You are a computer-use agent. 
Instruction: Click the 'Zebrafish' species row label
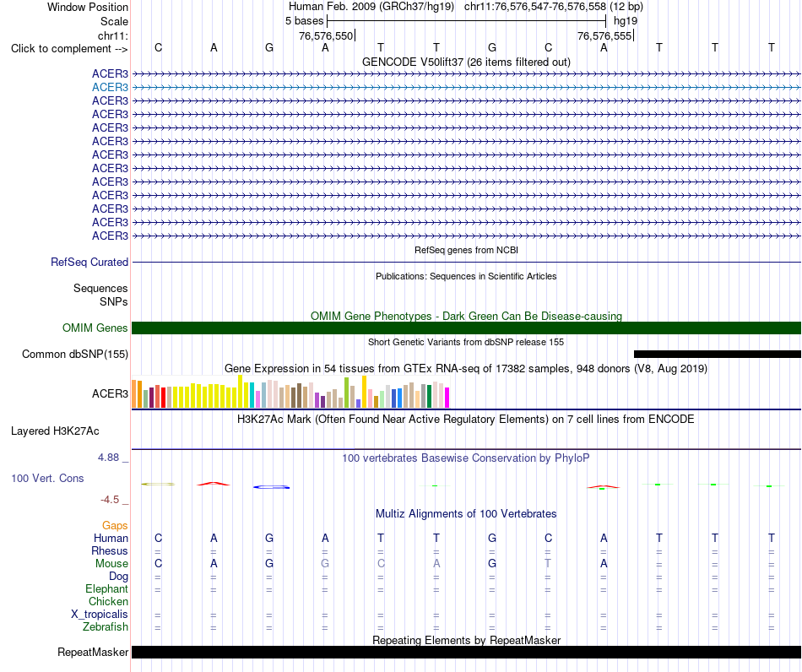(x=106, y=626)
